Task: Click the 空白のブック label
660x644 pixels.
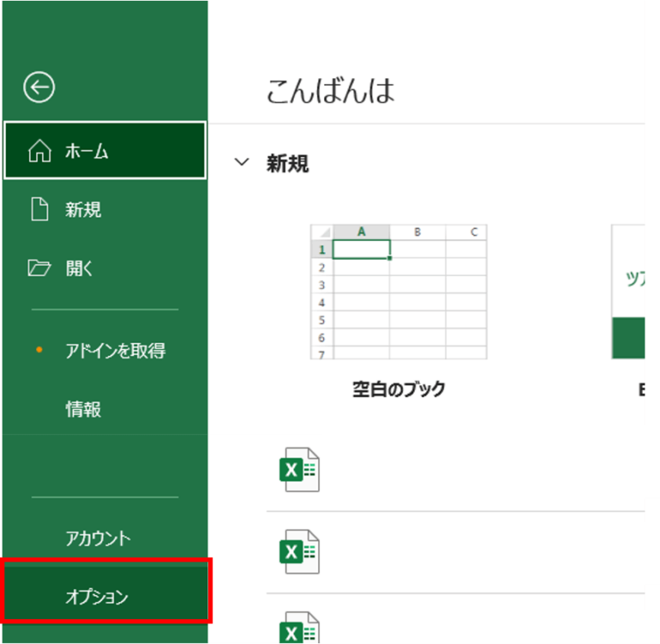Action: pos(399,389)
